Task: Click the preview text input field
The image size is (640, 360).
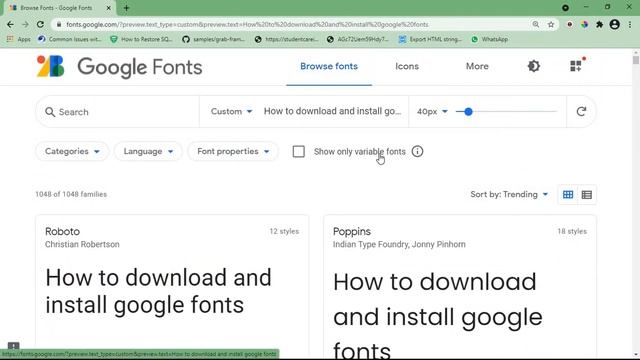Action: click(332, 111)
